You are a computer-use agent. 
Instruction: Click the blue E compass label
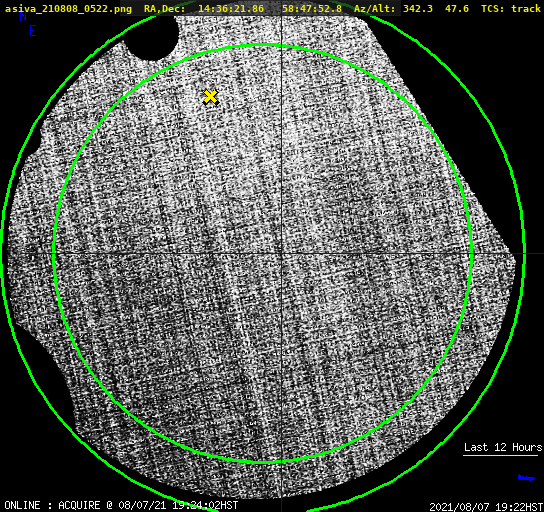[33, 31]
